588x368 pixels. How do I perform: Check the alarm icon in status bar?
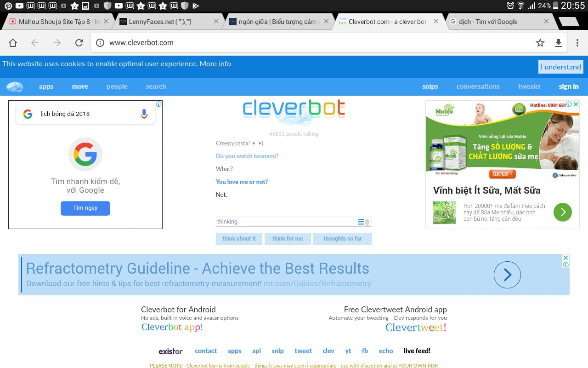coord(510,6)
